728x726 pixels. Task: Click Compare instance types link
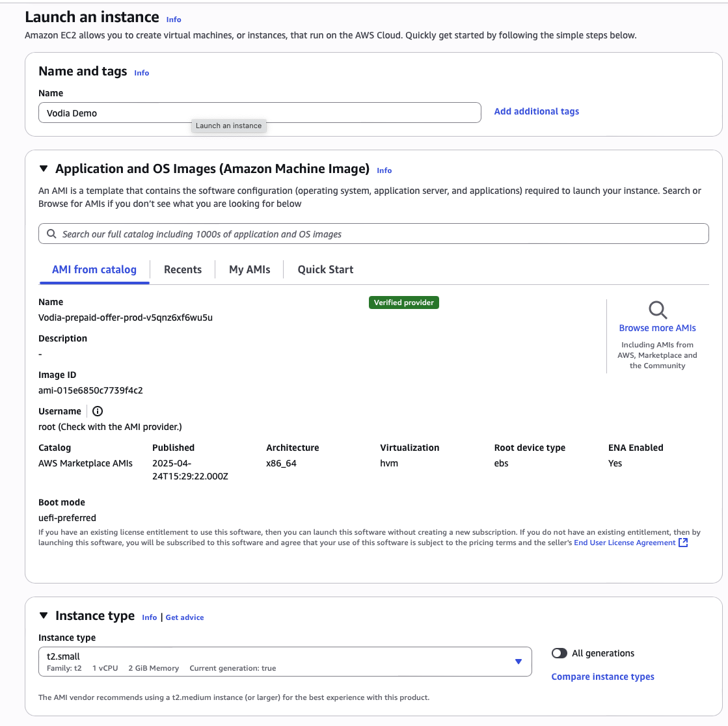[602, 677]
